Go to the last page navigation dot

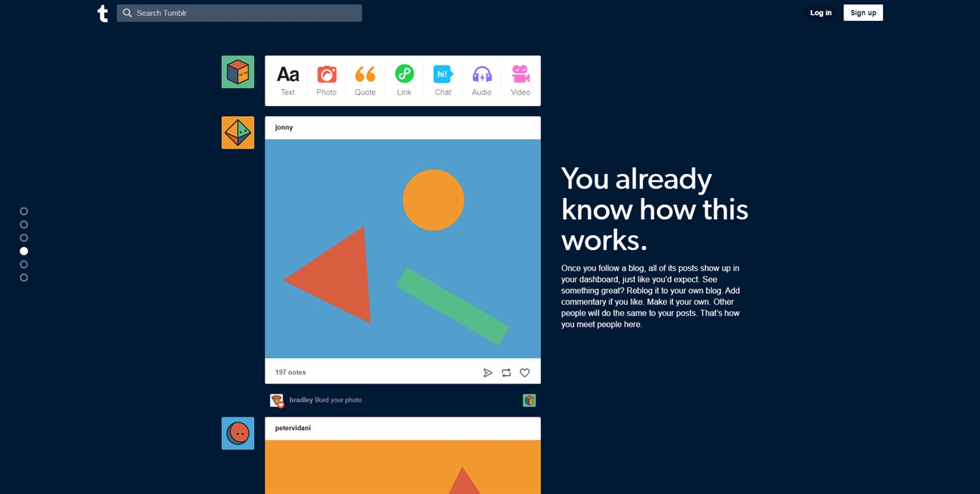[x=24, y=277]
